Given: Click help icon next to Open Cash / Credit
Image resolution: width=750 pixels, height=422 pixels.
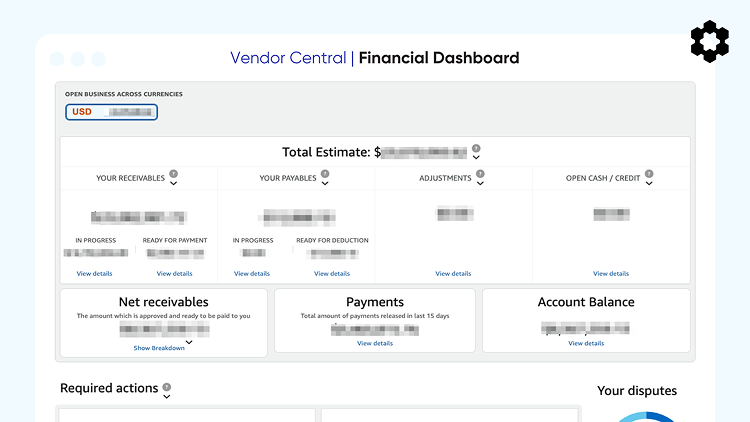Looking at the screenshot, I should 649,174.
